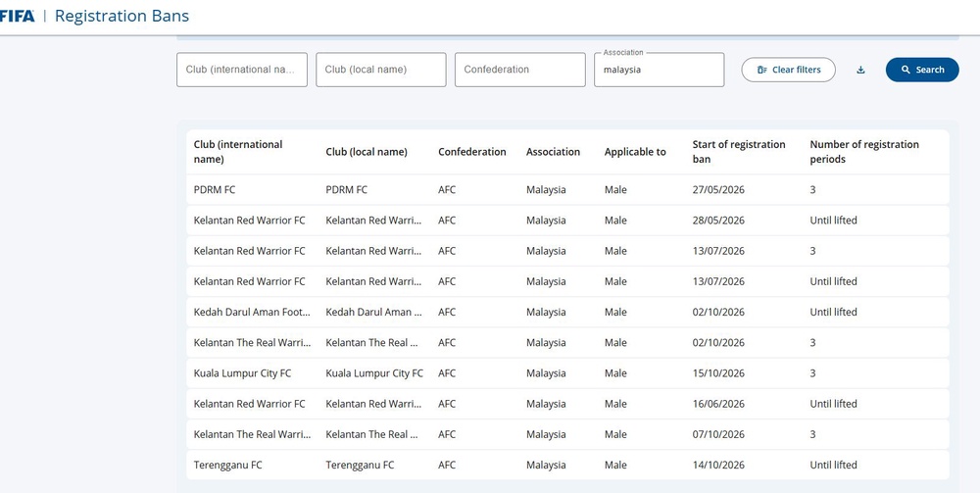Click the Until lifted value for 16/06/2026
Screen dimensions: 980x493
coord(833,404)
